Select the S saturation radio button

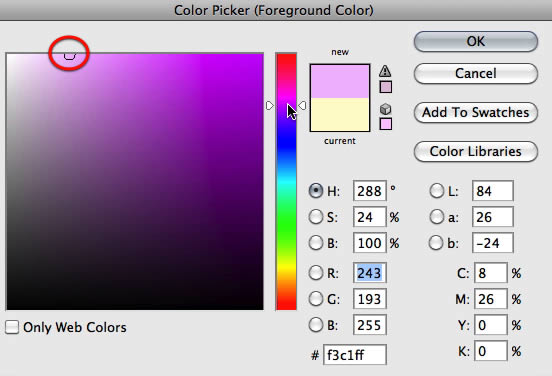(315, 217)
